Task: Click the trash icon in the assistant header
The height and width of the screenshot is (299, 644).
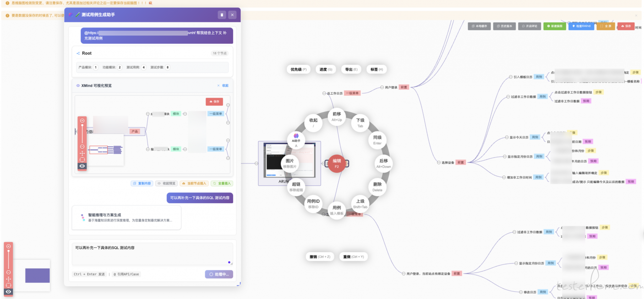Action: click(222, 15)
